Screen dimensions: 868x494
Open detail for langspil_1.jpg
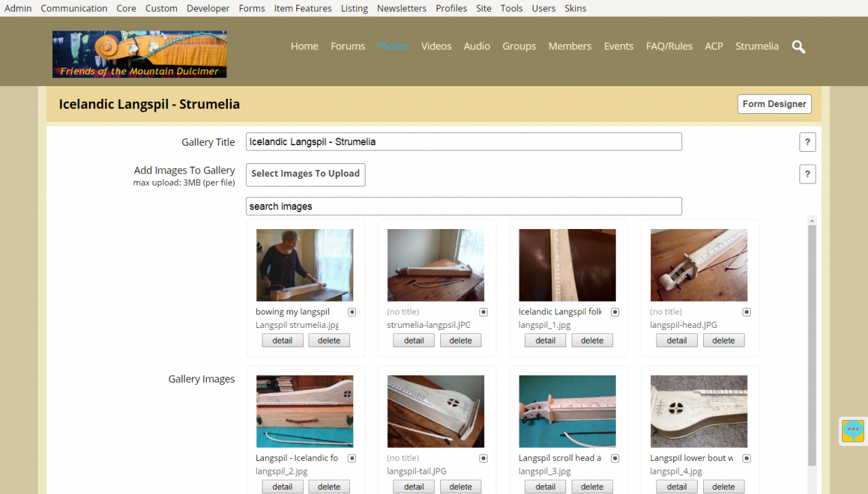click(546, 340)
